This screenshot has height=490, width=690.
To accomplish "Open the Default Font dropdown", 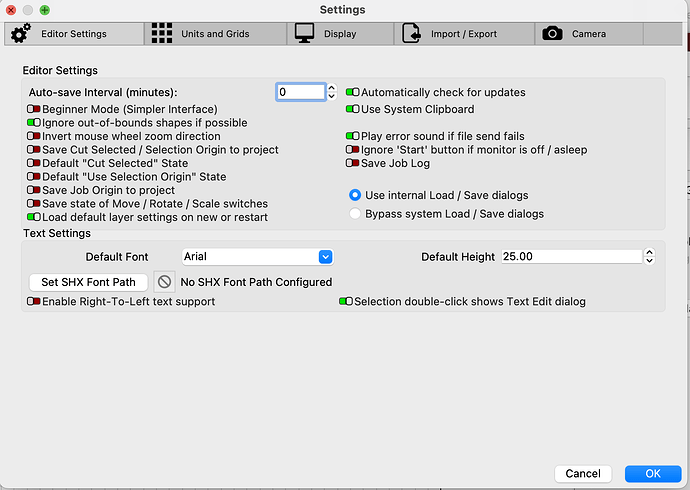I will coord(258,257).
